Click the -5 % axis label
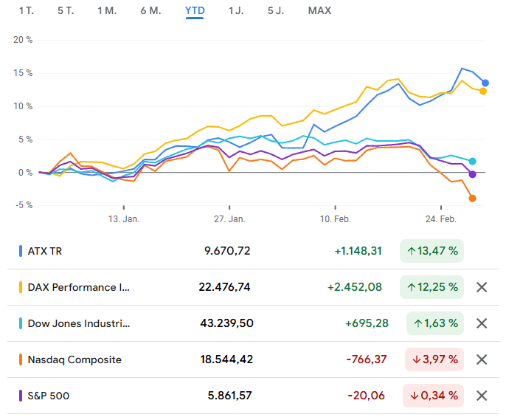The image size is (506, 420). [x=24, y=205]
